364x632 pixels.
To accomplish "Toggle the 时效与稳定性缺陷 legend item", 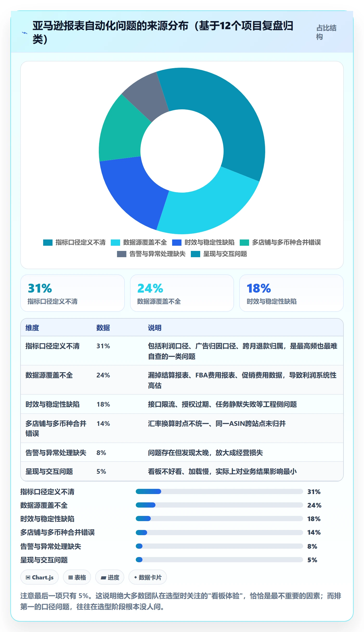I will point(203,242).
